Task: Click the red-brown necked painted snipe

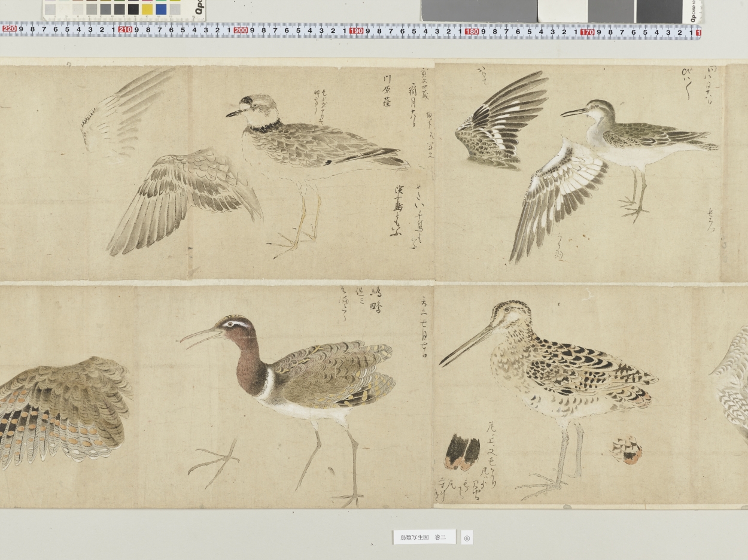Action: 287,410
